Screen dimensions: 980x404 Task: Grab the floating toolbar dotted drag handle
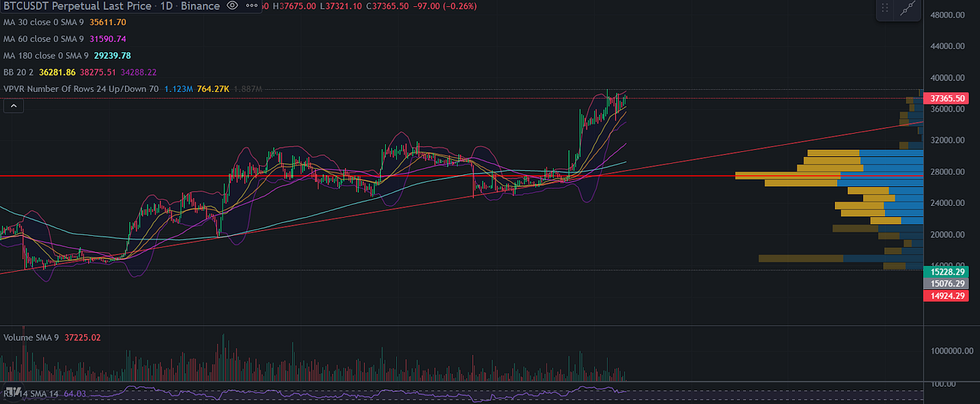click(x=885, y=8)
